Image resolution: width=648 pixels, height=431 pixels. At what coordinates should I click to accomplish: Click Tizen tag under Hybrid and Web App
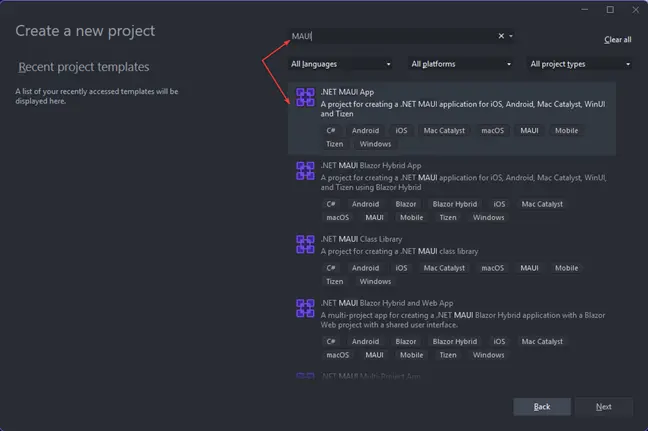click(448, 355)
